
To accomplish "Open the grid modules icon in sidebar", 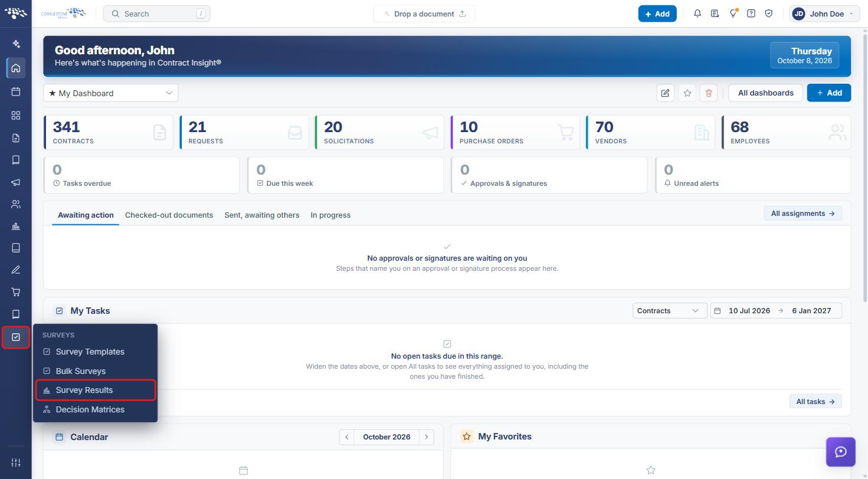I will pyautogui.click(x=16, y=115).
